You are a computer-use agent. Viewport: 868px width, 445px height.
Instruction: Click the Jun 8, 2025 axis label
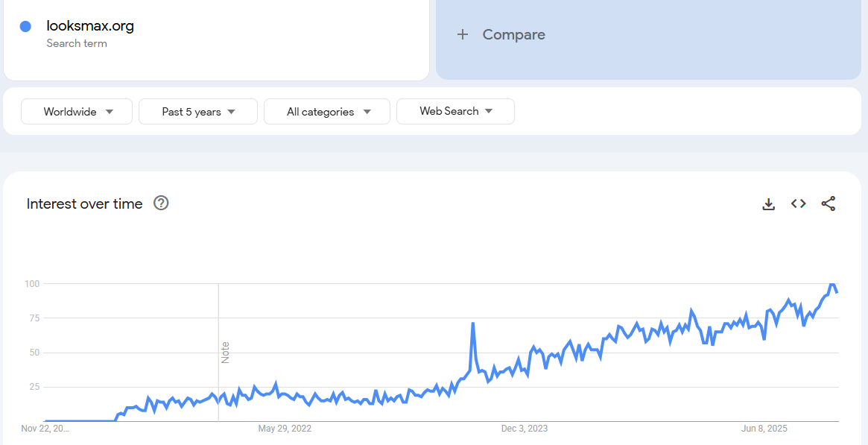pos(764,429)
